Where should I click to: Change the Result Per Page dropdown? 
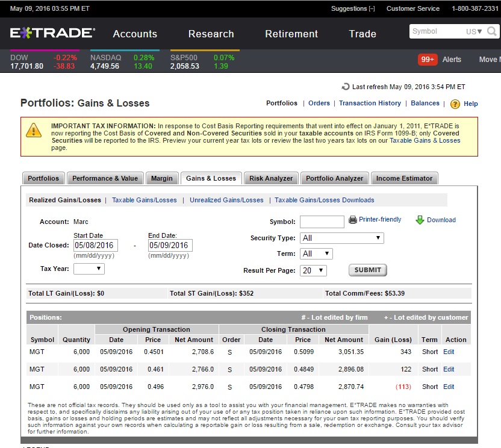point(313,270)
